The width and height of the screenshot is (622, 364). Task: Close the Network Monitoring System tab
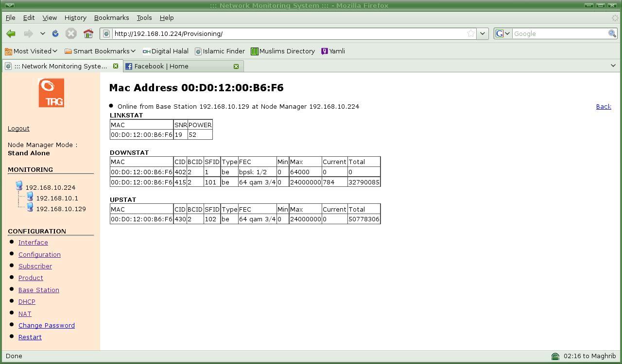(116, 66)
